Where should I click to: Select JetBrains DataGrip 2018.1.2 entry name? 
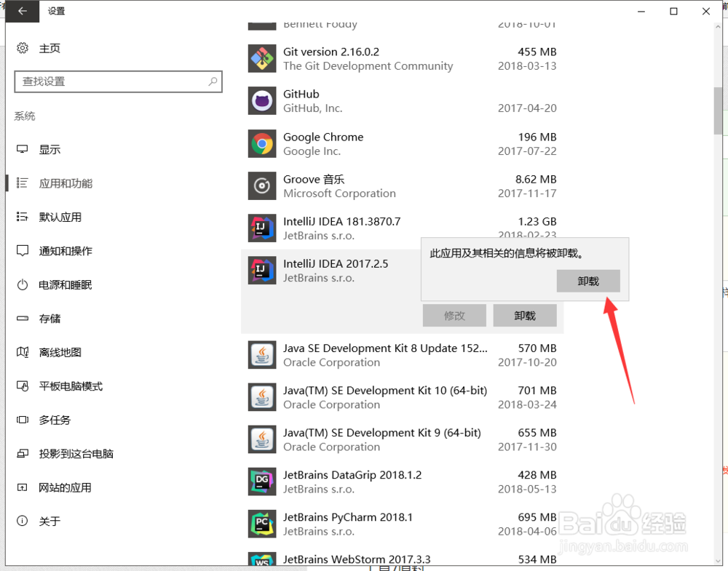(352, 475)
